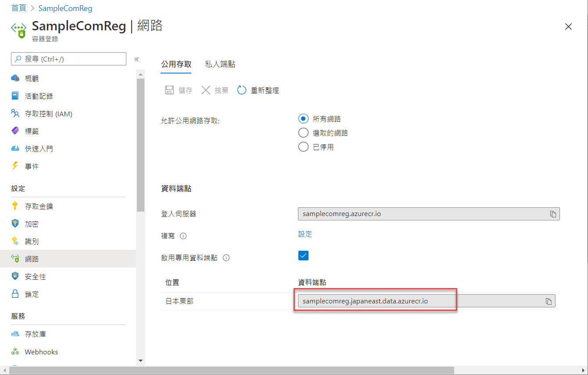The width and height of the screenshot is (588, 375).
Task: Click the 重新整理 button label
Action: (x=265, y=90)
